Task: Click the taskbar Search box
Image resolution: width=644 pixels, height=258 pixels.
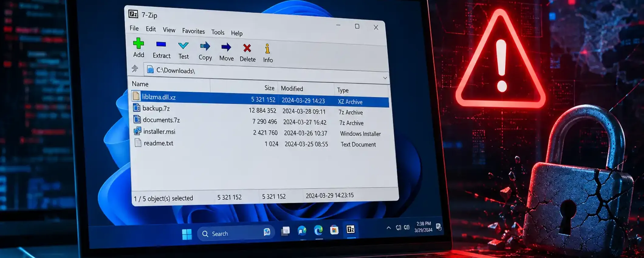Action: tap(236, 233)
